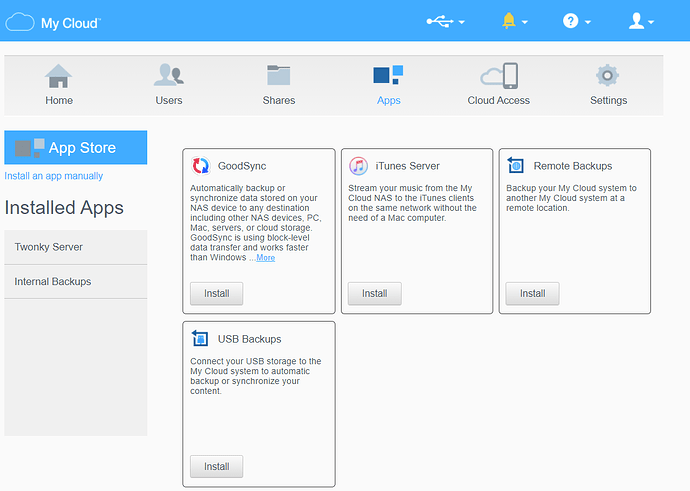This screenshot has width=690, height=491.
Task: Go to the Apps tab label
Action: tap(389, 101)
